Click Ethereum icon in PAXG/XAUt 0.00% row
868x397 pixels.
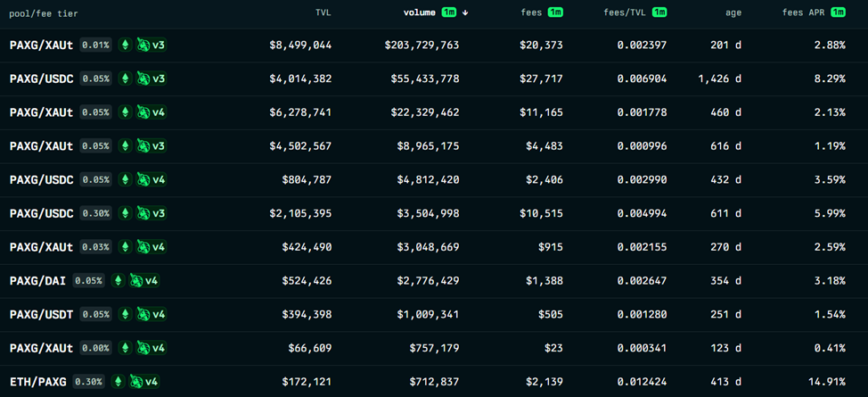125,348
